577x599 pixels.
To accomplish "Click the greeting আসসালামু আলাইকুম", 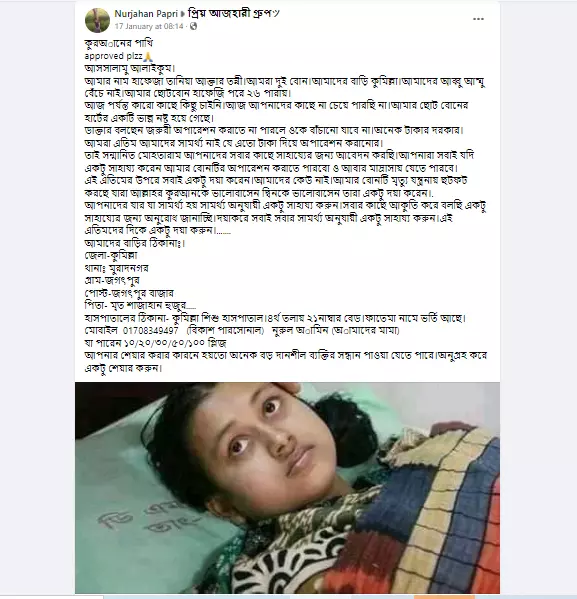I will coord(130,68).
